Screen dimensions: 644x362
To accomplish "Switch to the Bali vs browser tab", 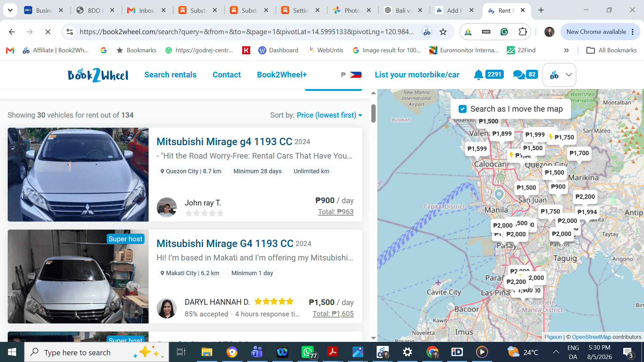I will 403,10.
